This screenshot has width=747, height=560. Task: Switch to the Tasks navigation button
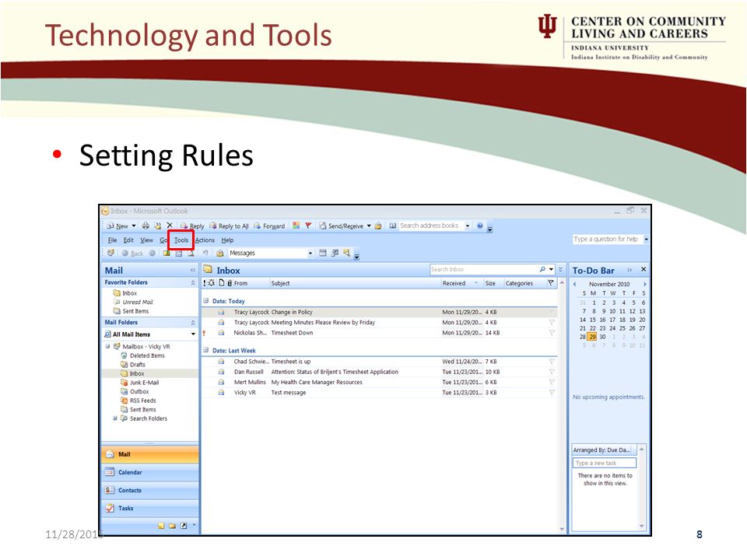pyautogui.click(x=150, y=509)
